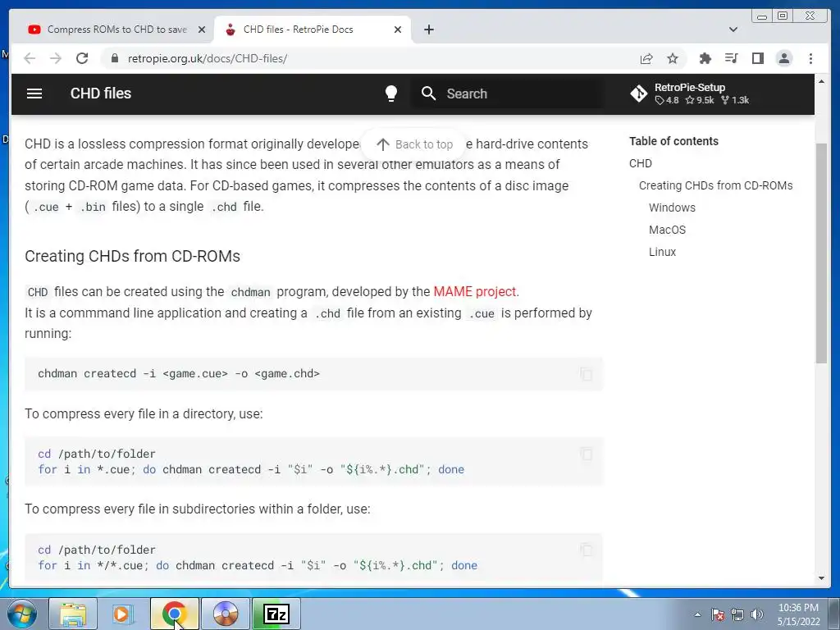The height and width of the screenshot is (630, 840).
Task: Open Windows Explorer from the taskbar
Action: point(73,614)
